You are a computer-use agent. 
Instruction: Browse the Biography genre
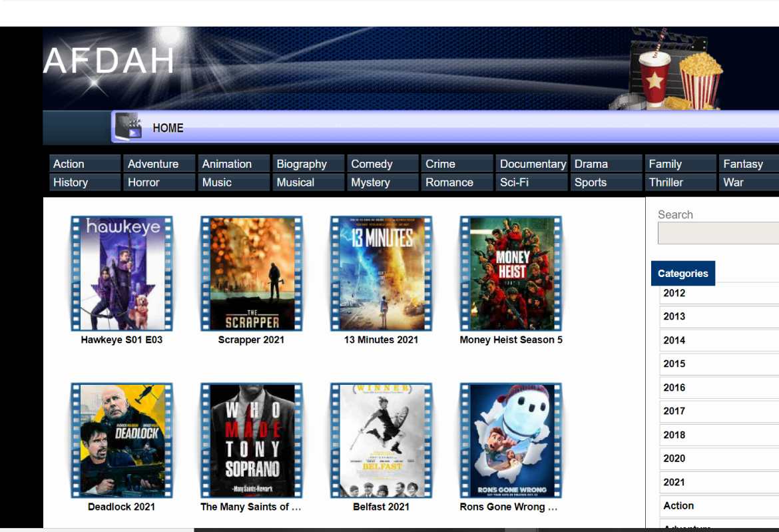tap(308, 163)
